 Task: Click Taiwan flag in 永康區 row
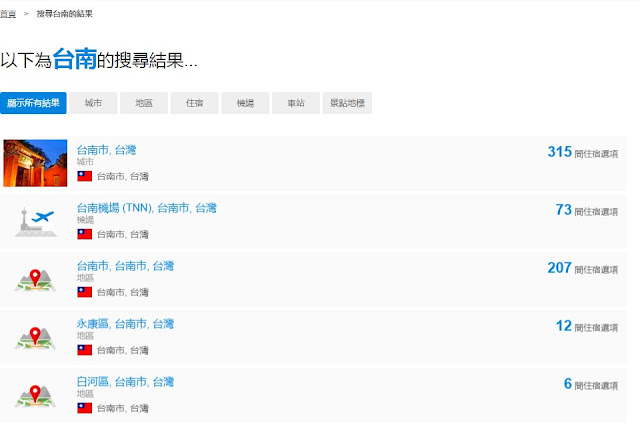(84, 350)
